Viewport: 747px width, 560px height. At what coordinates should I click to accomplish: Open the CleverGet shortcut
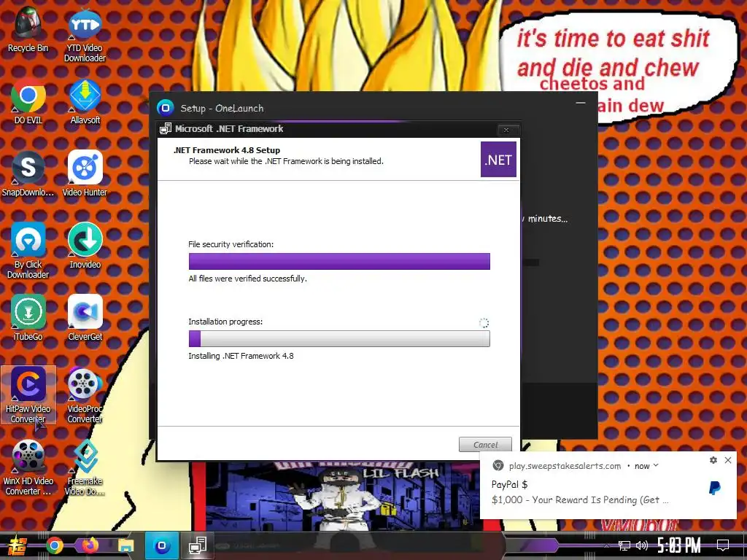[x=85, y=318]
